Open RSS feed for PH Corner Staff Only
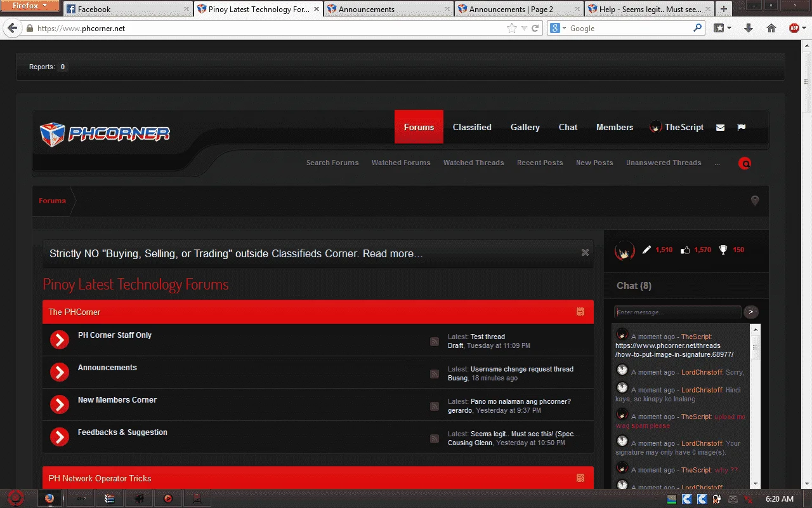812x508 pixels. tap(435, 342)
